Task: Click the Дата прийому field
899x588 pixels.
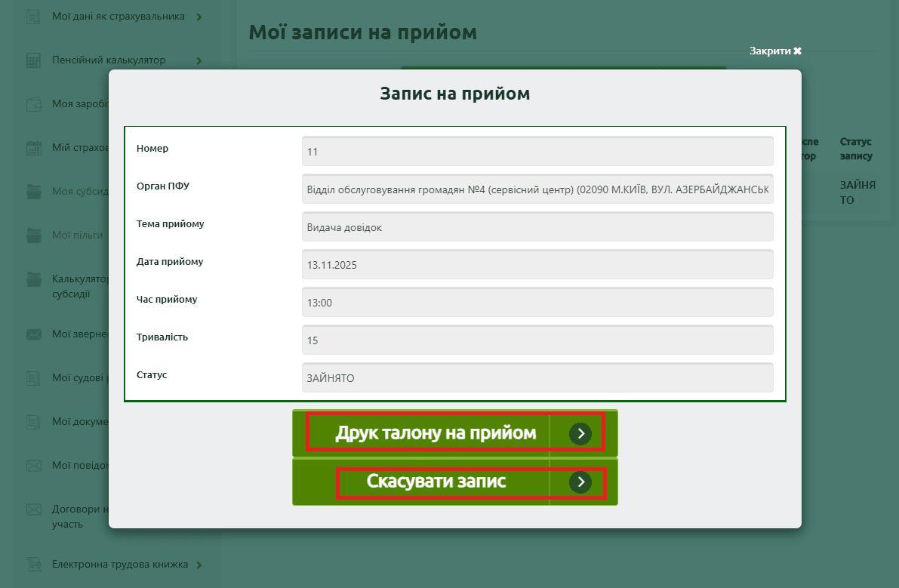Action: 537,265
